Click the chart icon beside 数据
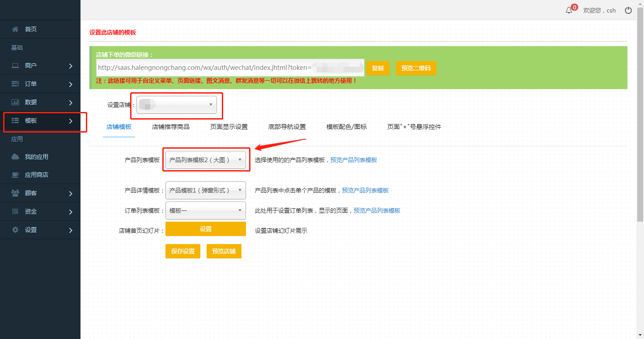644x339 pixels. tap(15, 102)
